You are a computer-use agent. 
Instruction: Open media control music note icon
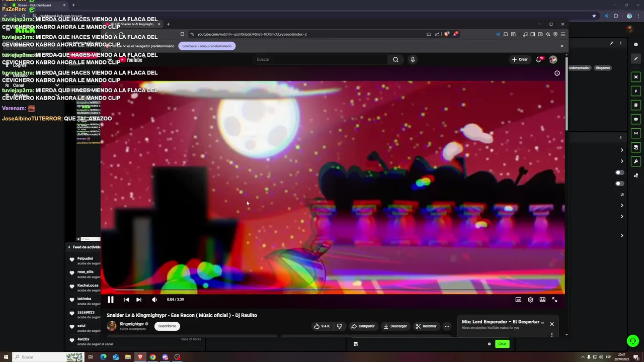pos(525,34)
